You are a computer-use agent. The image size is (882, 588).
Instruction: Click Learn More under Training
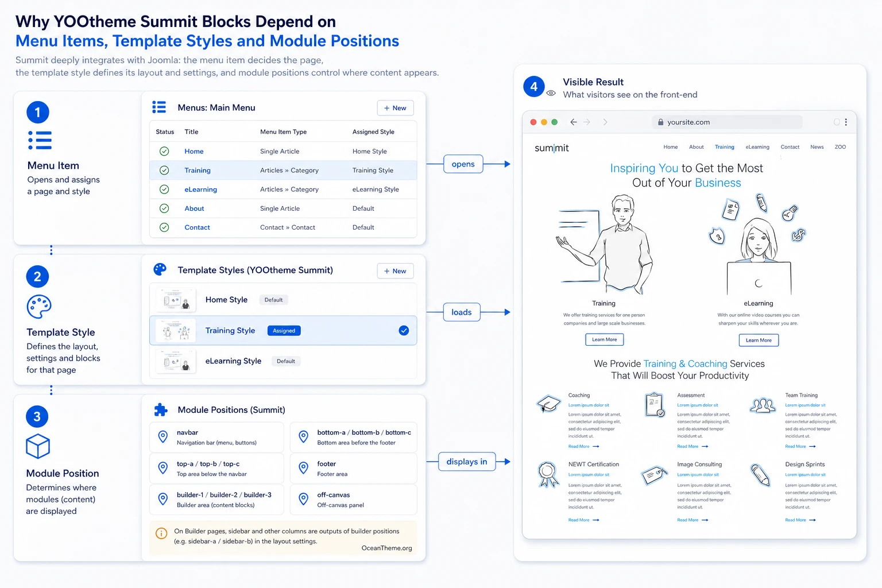coord(605,339)
